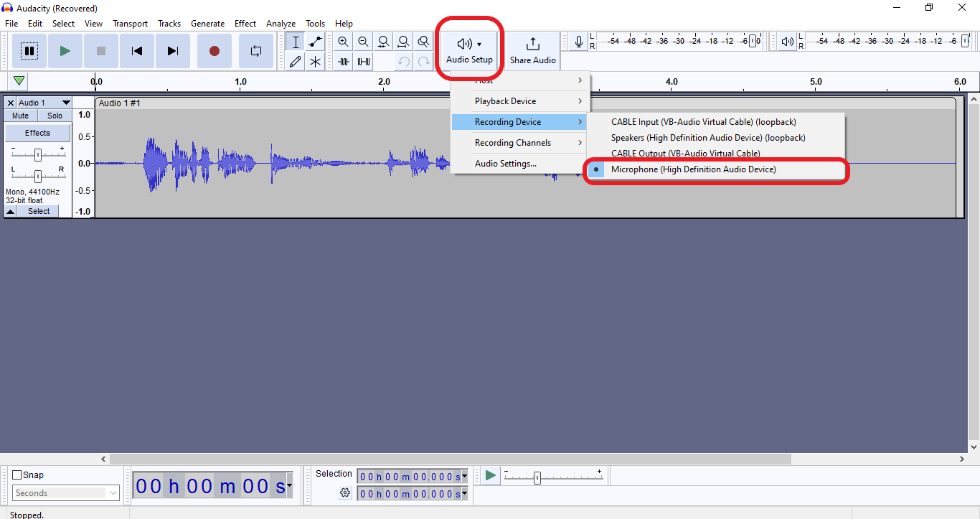Close the Audio 1 track with X
This screenshot has width=980, height=519.
click(x=11, y=103)
